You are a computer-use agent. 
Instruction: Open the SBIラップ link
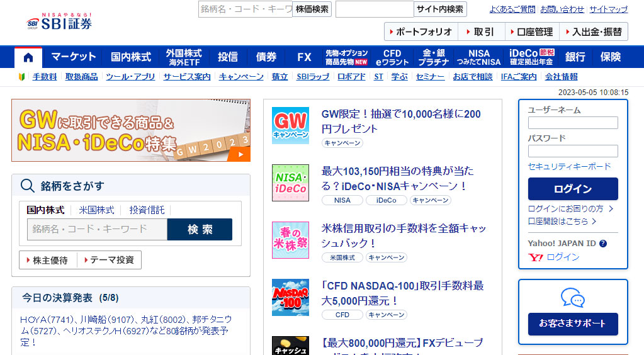313,77
